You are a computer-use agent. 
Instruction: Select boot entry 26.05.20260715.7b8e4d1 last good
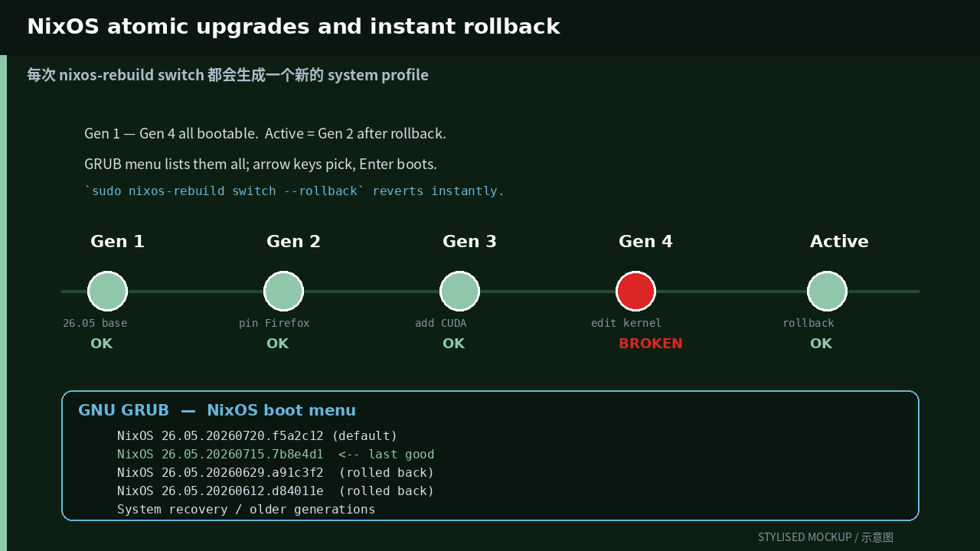pyautogui.click(x=276, y=455)
